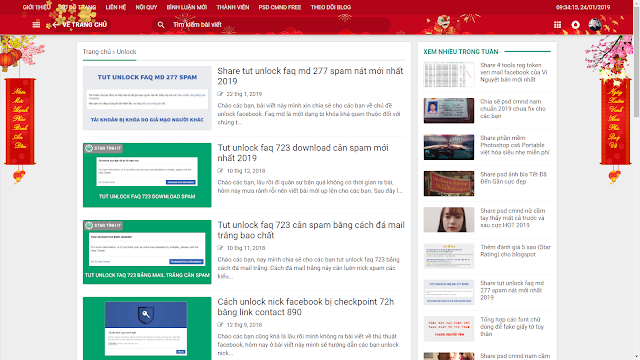Open GIỚI THIỆU menu item

pos(37,7)
